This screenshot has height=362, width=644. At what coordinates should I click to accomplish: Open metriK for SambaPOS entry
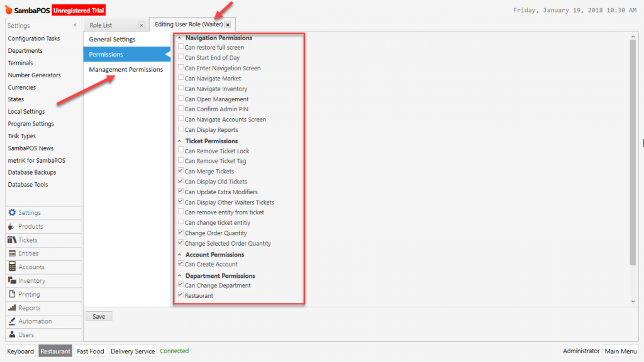click(36, 160)
